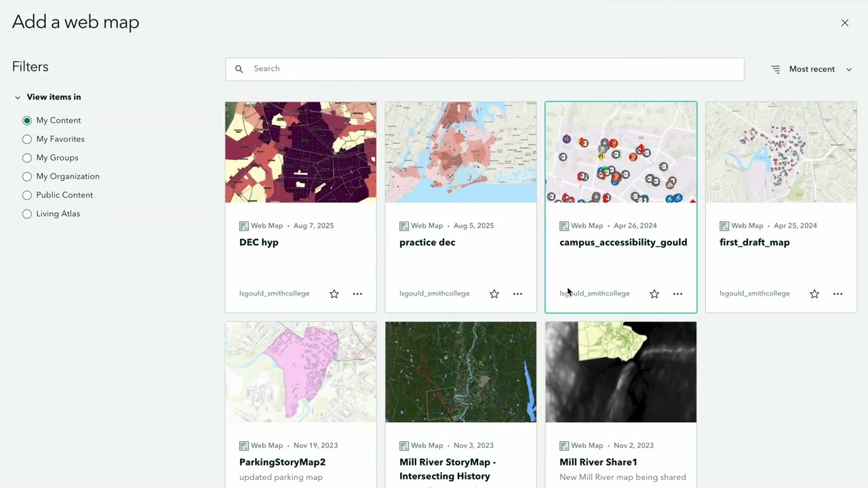Click the Web Map type icon on DEC hyp

[x=243, y=226]
